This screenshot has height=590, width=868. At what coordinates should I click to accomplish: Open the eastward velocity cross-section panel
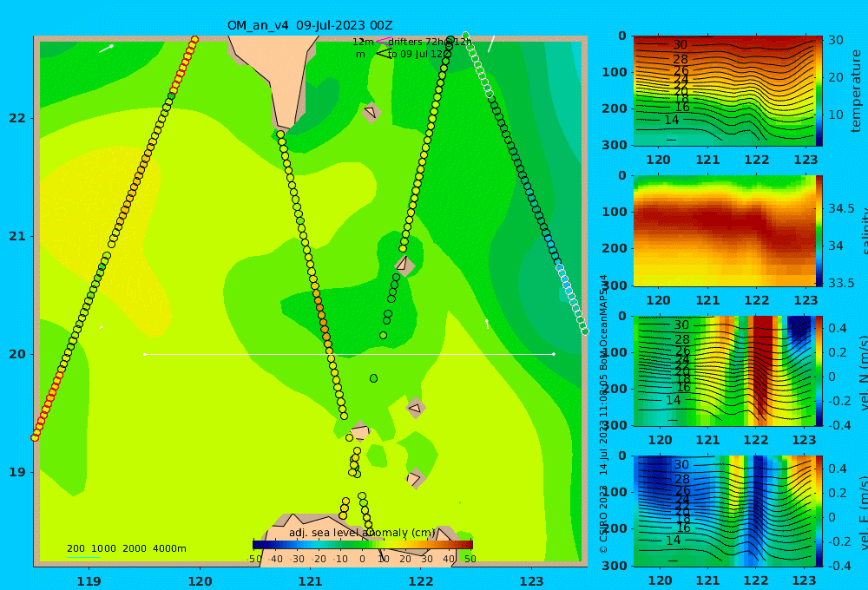point(724,511)
